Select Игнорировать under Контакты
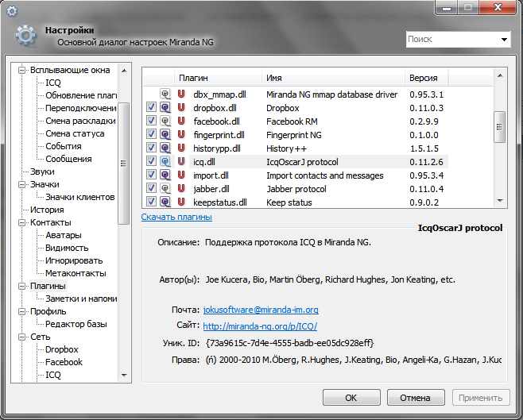Screen dimensions: 523x420 point(74,260)
